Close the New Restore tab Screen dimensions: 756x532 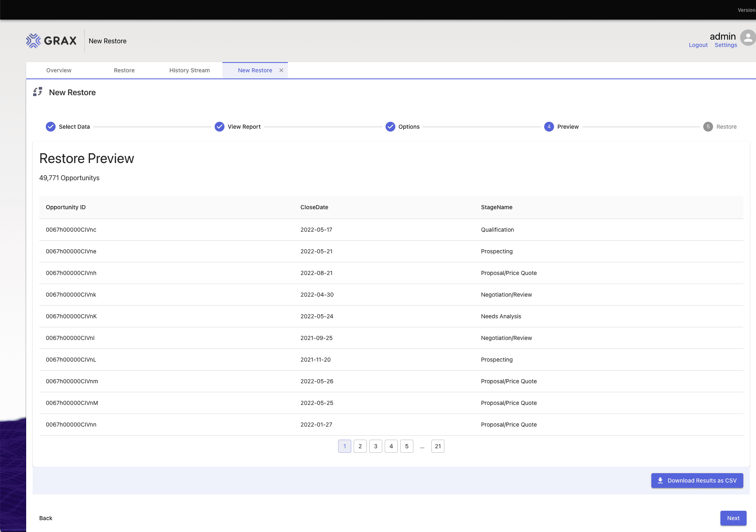(x=281, y=70)
